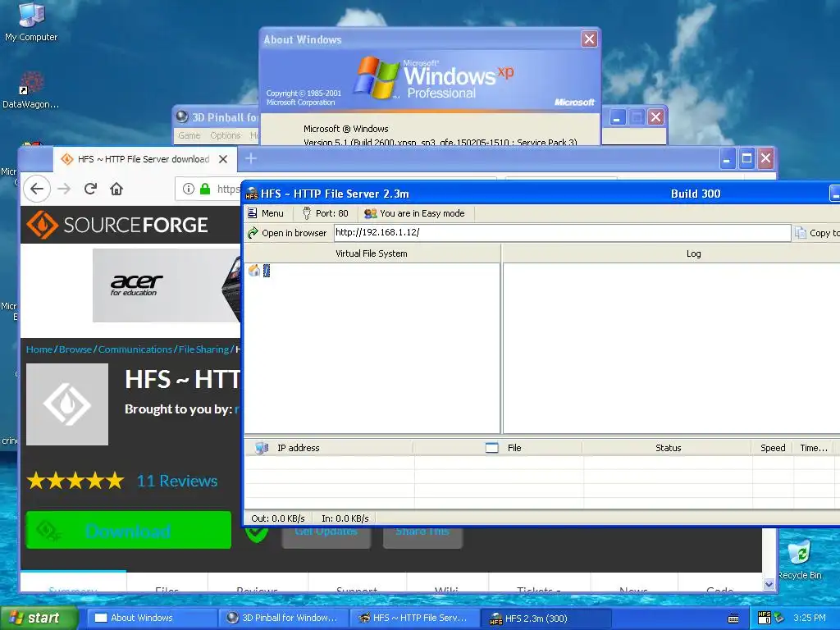The width and height of the screenshot is (840, 630).
Task: Open Options menu in 3D Pinball window
Action: pyautogui.click(x=225, y=135)
